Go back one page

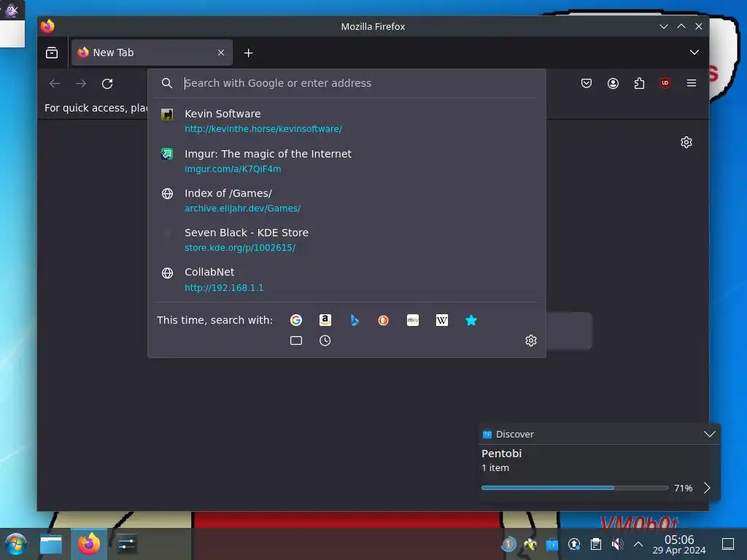tap(55, 83)
